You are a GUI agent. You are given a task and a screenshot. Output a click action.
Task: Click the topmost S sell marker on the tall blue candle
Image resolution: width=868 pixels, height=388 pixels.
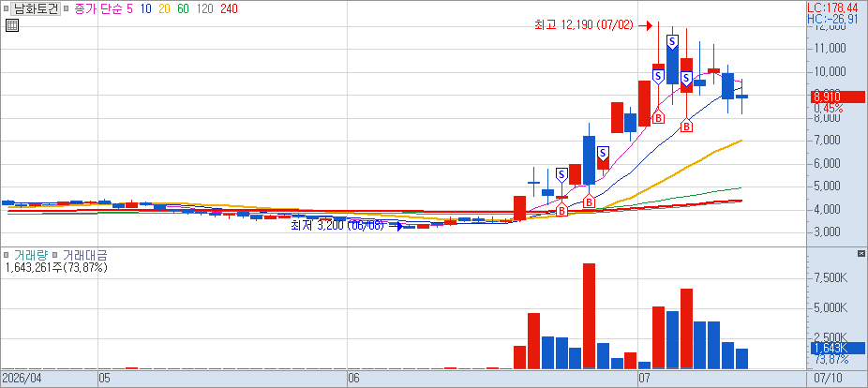coord(673,41)
